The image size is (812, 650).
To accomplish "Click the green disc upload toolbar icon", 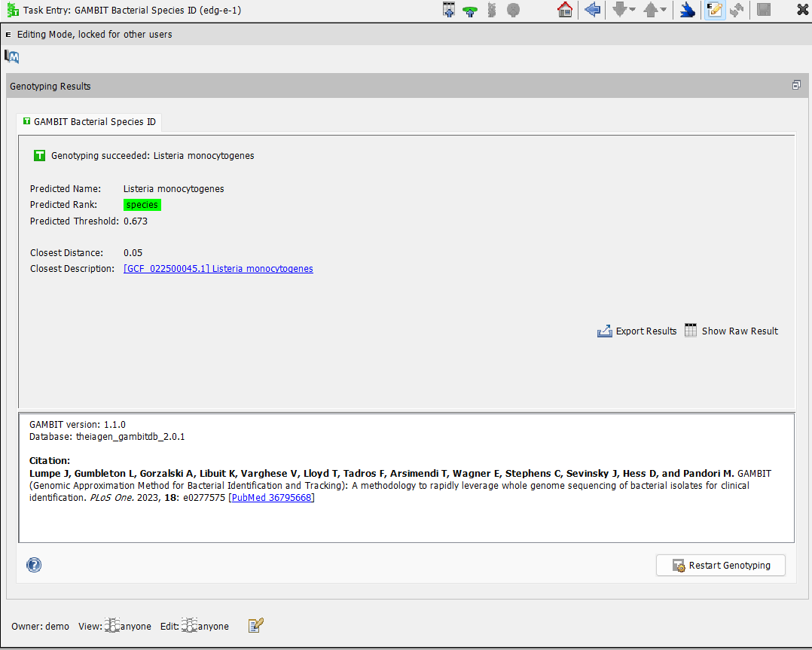I will coord(470,11).
